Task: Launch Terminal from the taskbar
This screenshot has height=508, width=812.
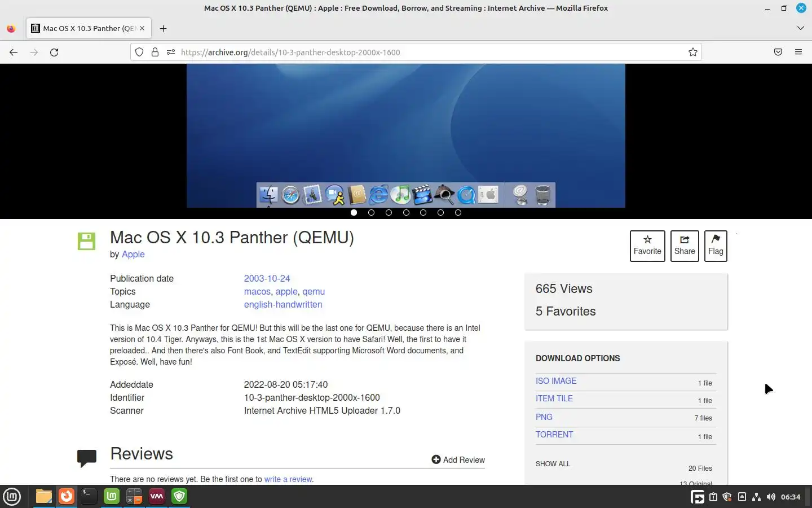Action: [89, 496]
